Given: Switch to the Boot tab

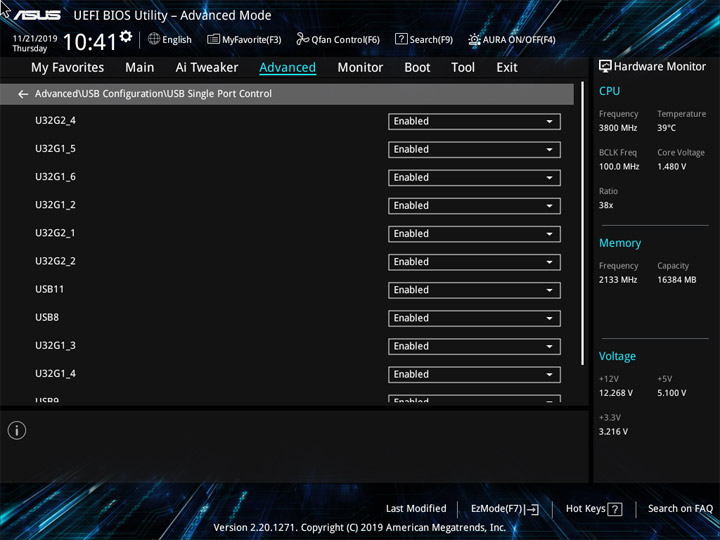Looking at the screenshot, I should (417, 68).
